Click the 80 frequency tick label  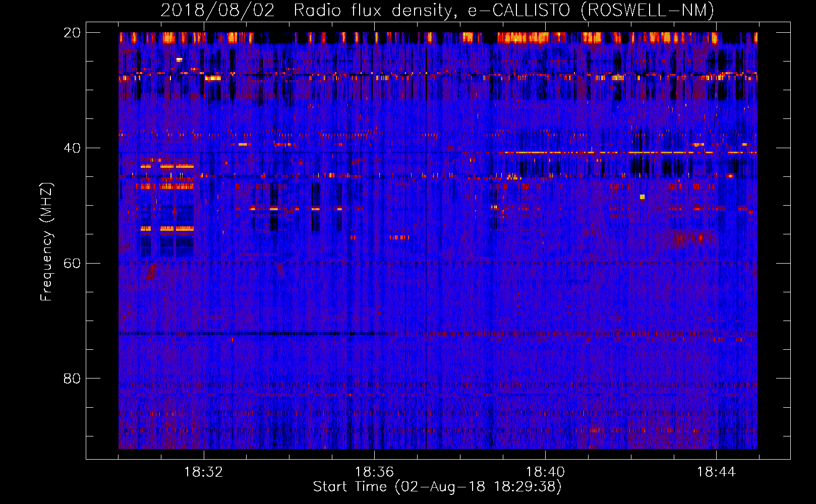pos(72,378)
